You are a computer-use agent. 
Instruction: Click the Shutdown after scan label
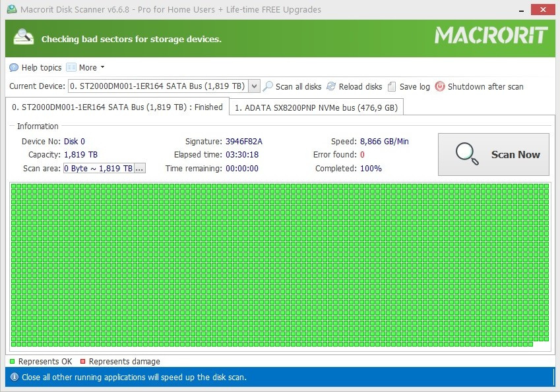tap(486, 86)
